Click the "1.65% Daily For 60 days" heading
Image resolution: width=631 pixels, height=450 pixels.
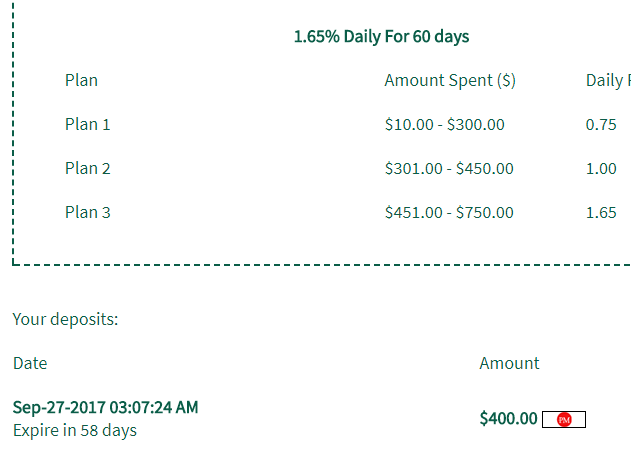click(381, 37)
